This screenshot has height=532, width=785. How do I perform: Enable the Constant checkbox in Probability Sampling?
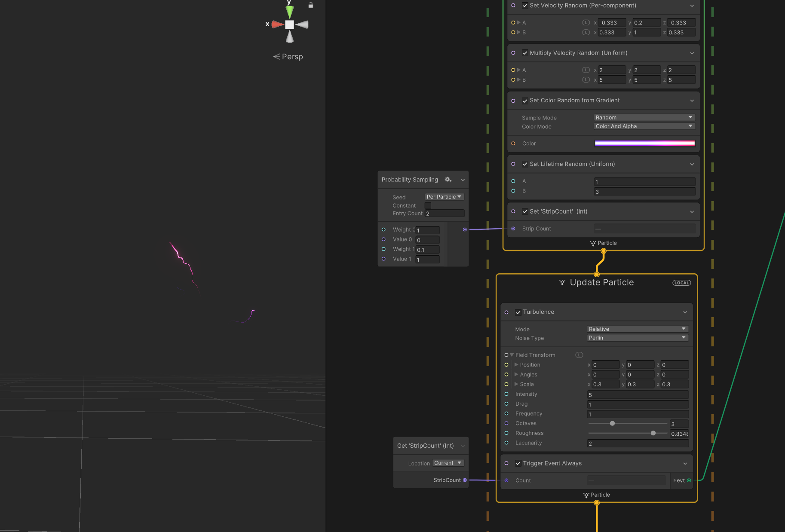tap(428, 205)
